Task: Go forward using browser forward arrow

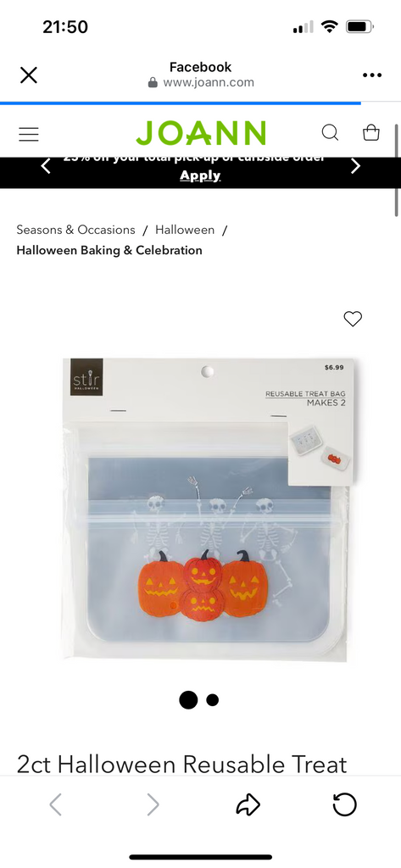Action: [x=153, y=805]
